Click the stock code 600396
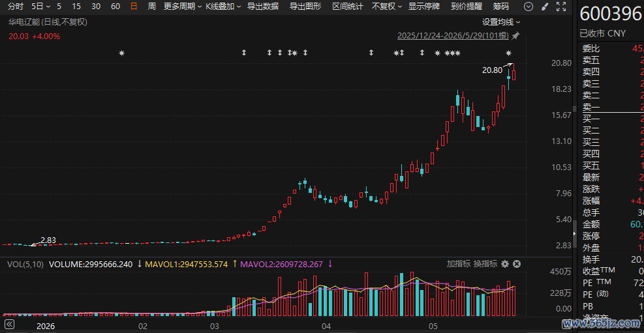 [x=611, y=14]
